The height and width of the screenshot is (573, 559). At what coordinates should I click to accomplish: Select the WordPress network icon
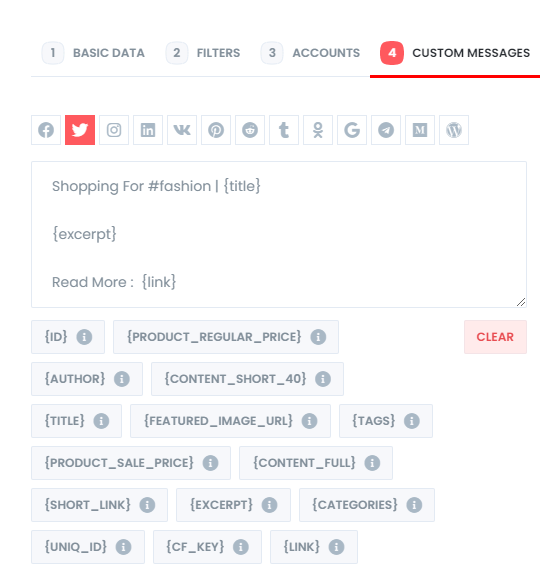click(454, 130)
